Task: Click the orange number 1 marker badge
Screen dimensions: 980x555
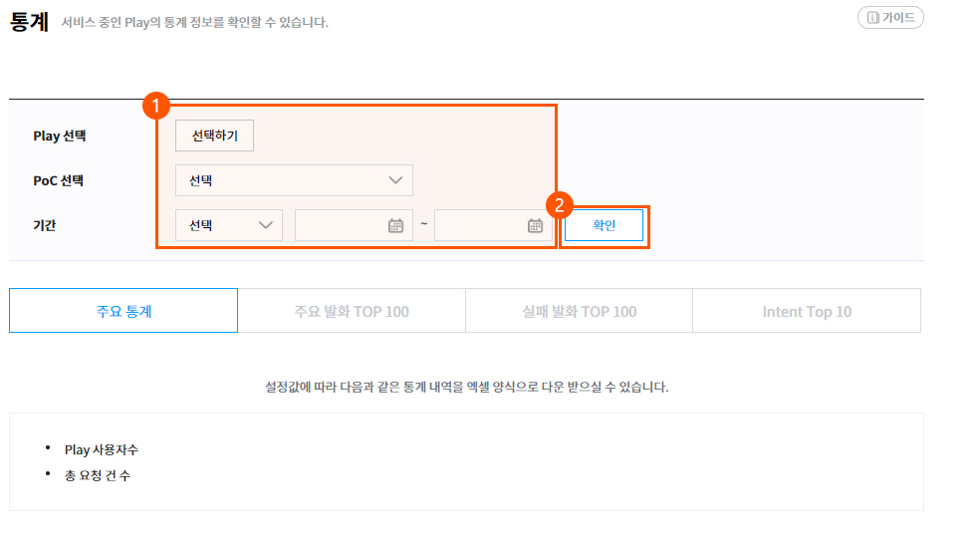Action: [x=156, y=106]
